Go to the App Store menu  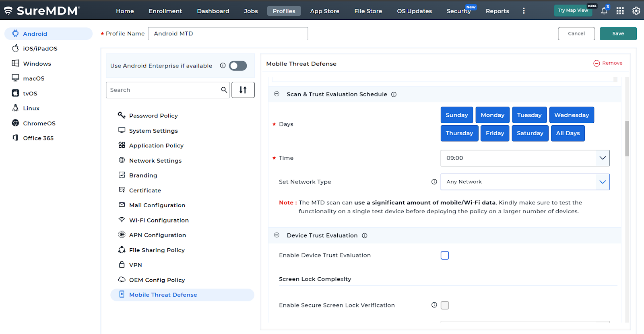[x=324, y=11]
